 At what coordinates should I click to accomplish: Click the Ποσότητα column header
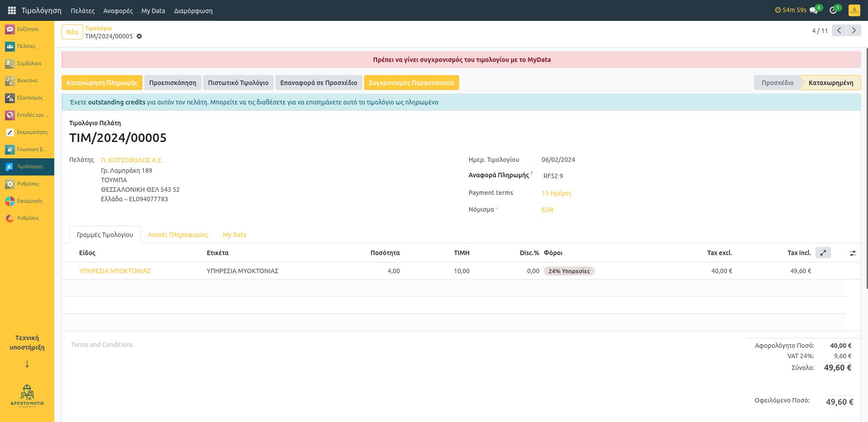click(385, 253)
